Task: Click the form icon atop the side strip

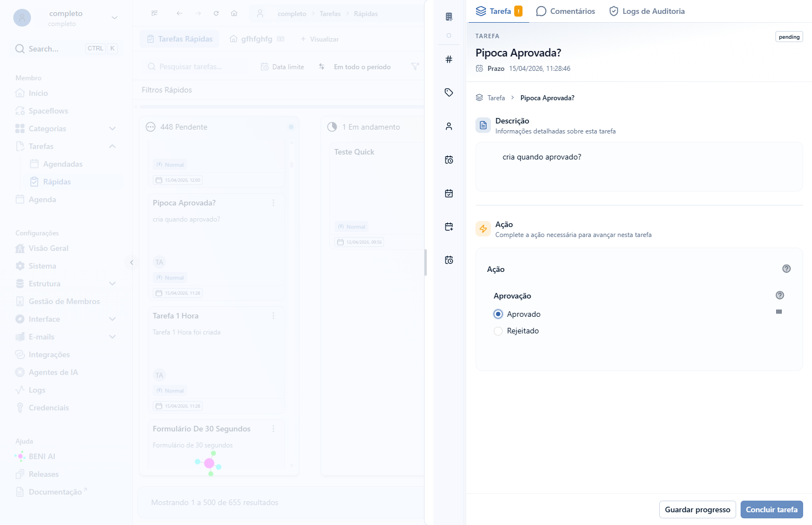Action: click(x=449, y=17)
